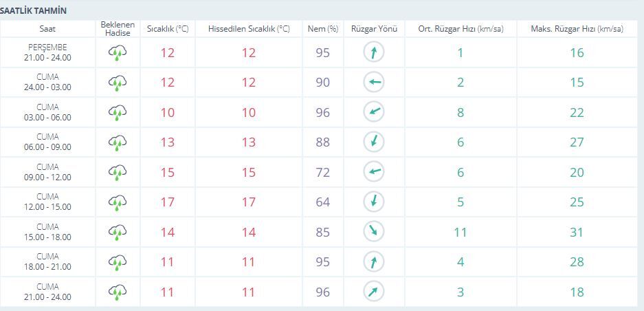Click the rain icon for Perşembe 21.00 - 24.00
The image size is (644, 311).
(118, 53)
